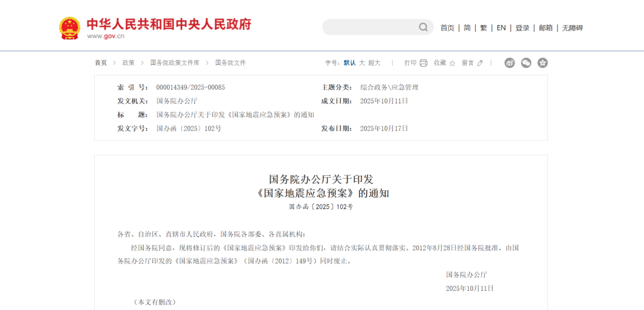Switch to simplified Chinese with 简
The image size is (644, 310).
pos(467,28)
